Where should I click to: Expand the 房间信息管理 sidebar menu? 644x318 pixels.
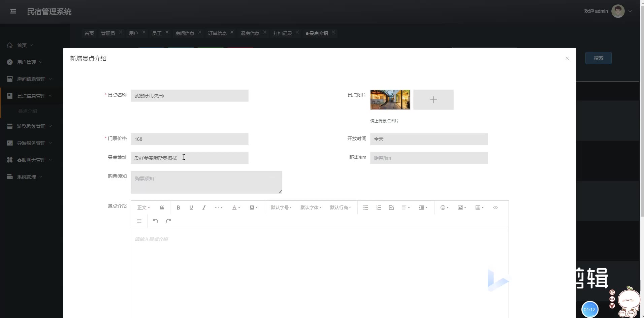pos(32,79)
